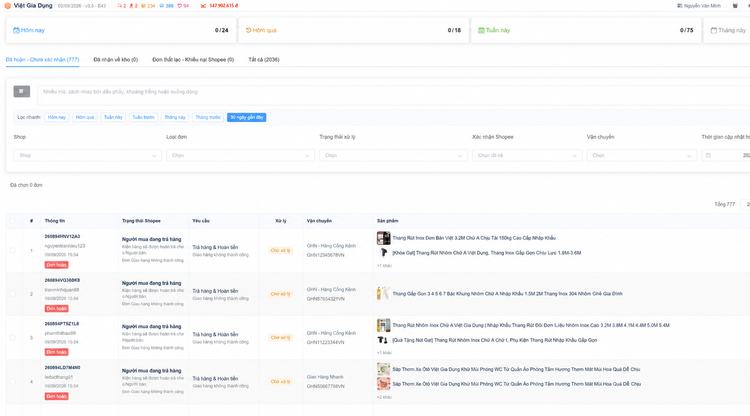Open the revenue chart icon 147.902.615 đ
Viewport: 750px width, 416px height.
pyautogui.click(x=203, y=6)
